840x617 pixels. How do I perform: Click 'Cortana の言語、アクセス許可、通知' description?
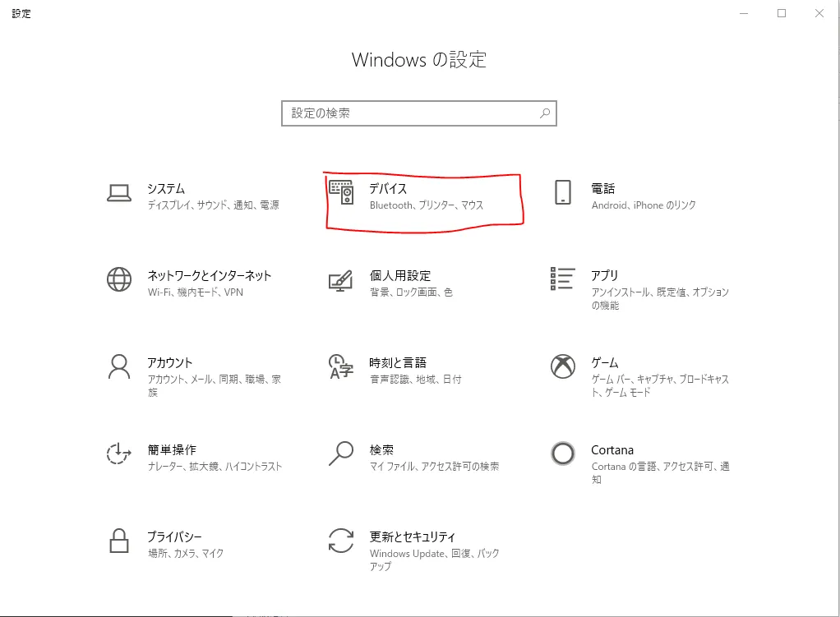661,472
